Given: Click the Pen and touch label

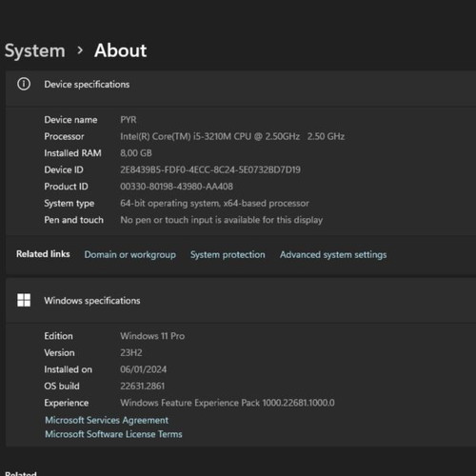Looking at the screenshot, I should pyautogui.click(x=73, y=220).
